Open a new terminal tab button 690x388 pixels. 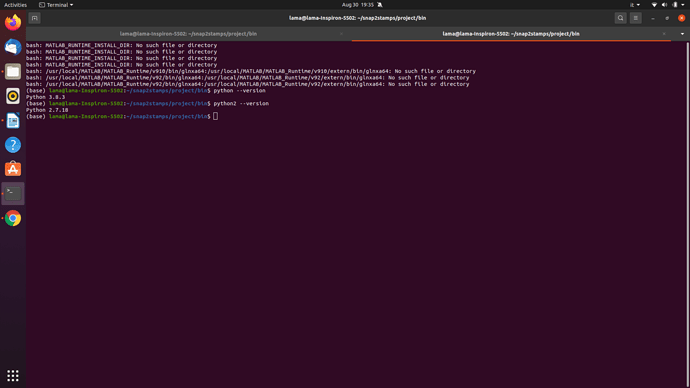34,18
